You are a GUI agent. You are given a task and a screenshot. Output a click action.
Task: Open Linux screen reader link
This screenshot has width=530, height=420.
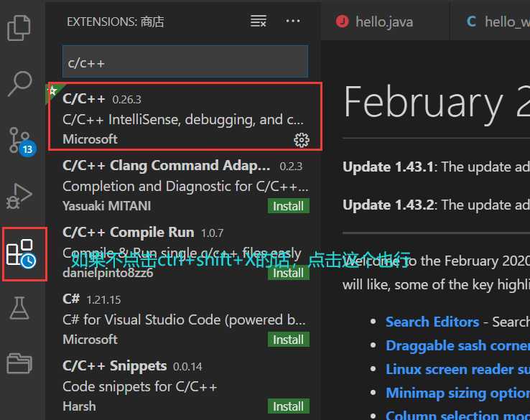pyautogui.click(x=457, y=369)
